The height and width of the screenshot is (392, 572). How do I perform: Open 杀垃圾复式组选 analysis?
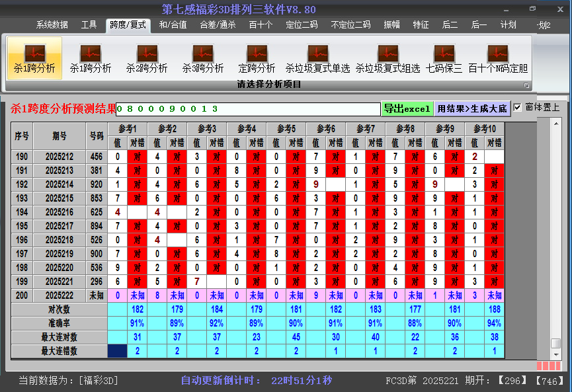tap(388, 58)
